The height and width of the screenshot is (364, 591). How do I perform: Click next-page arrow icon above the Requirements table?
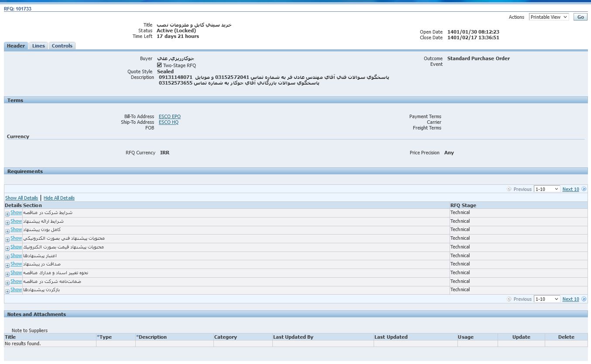[584, 189]
